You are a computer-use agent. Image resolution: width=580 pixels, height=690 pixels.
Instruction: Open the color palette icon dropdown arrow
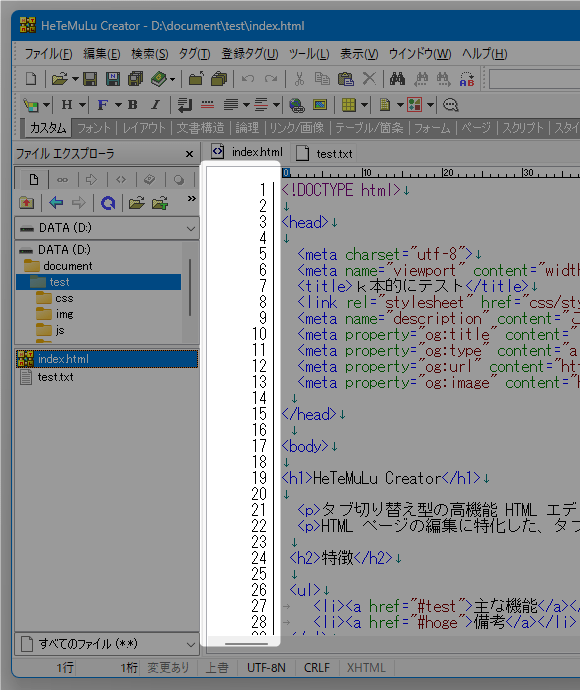46,105
